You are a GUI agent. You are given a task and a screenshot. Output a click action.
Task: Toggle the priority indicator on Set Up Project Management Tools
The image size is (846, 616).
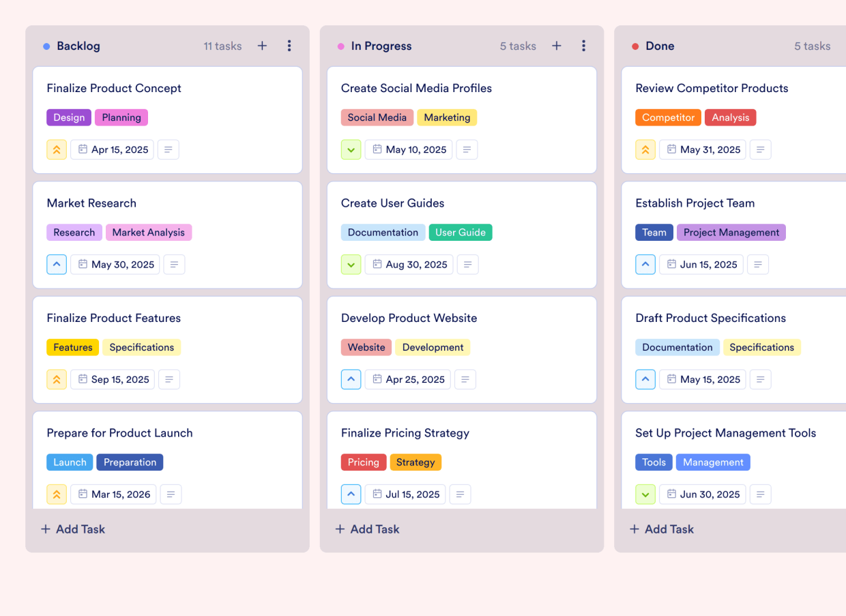pyautogui.click(x=645, y=494)
